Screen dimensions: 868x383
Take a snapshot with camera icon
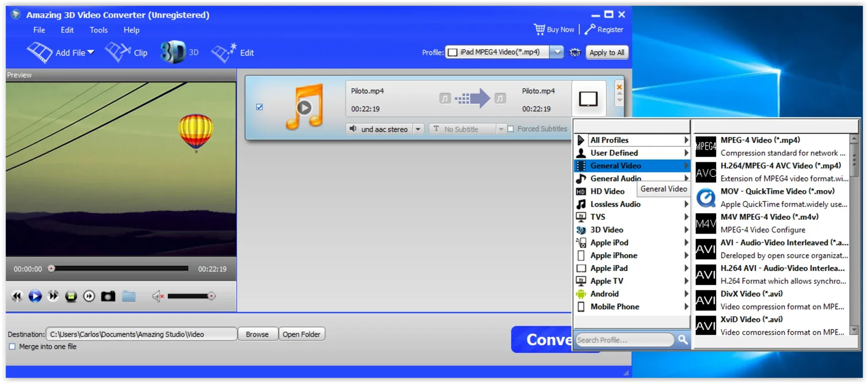pyautogui.click(x=108, y=296)
